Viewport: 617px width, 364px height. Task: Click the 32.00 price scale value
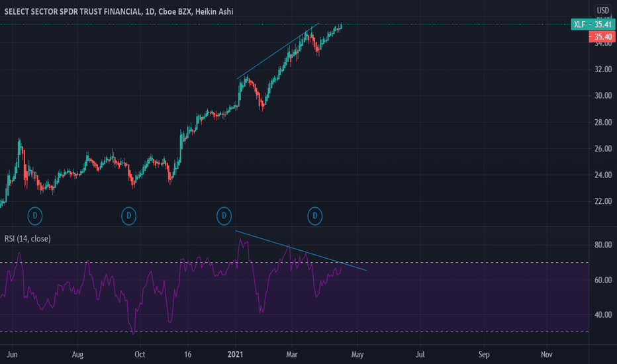pos(603,69)
